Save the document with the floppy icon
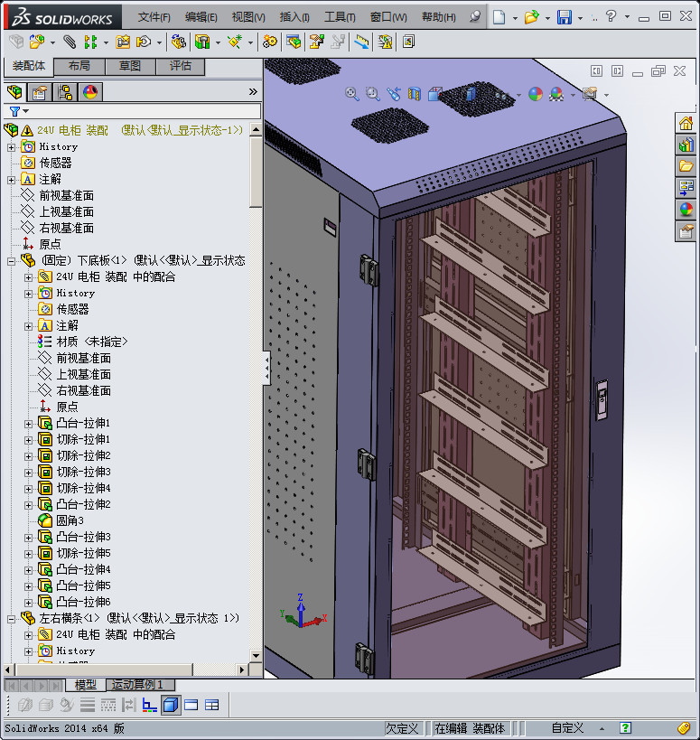 point(565,17)
